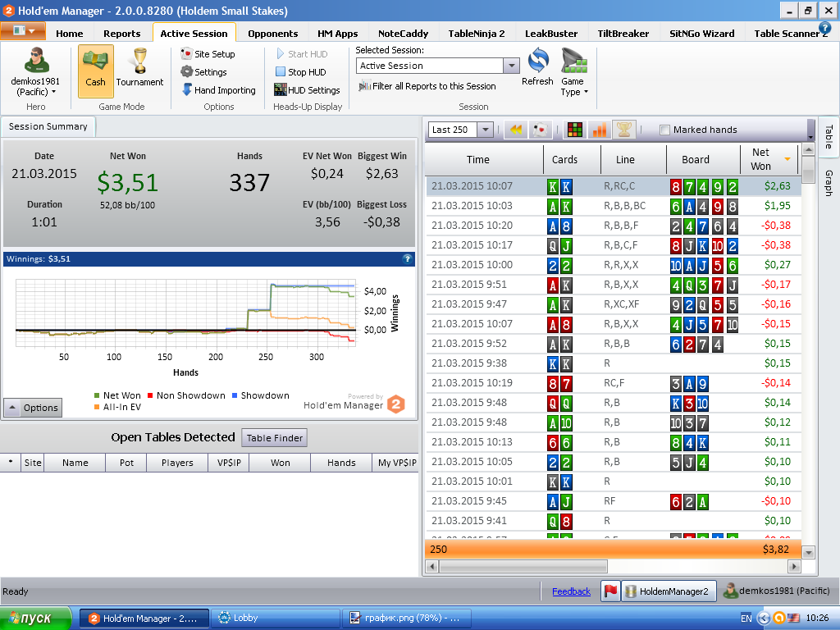Click the Table Finder button
The width and height of the screenshot is (840, 630).
click(274, 438)
